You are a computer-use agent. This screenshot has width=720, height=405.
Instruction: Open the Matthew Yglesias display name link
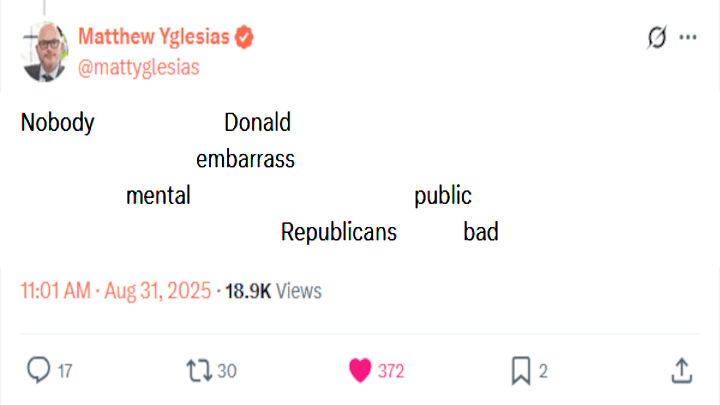pyautogui.click(x=154, y=38)
